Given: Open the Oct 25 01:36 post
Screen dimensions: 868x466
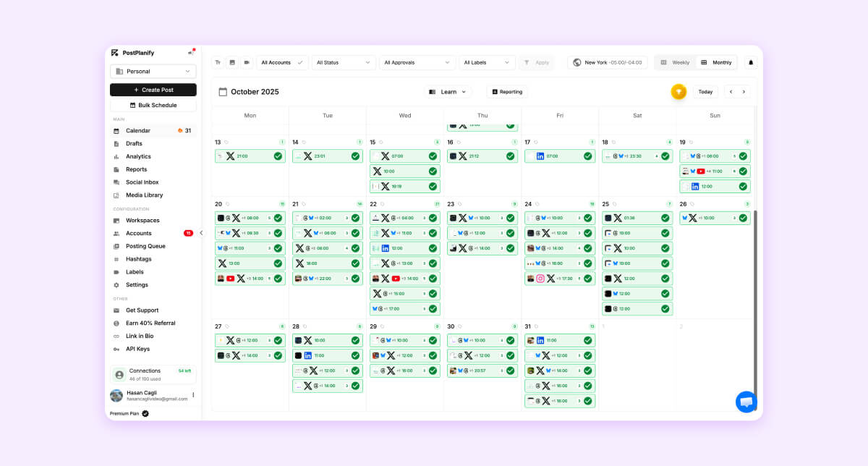Looking at the screenshot, I should [x=637, y=218].
